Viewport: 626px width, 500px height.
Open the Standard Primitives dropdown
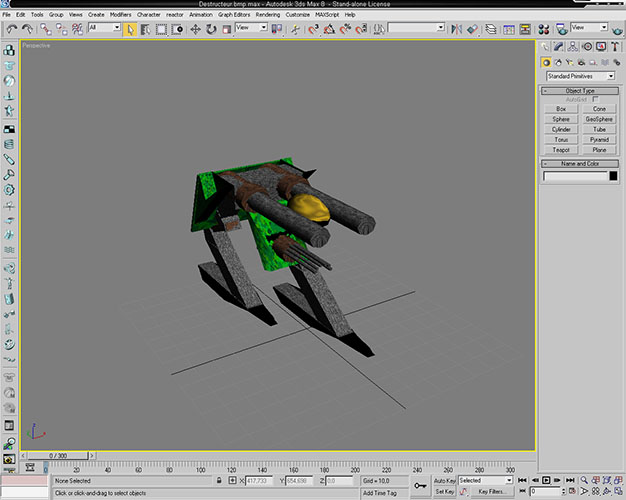tap(581, 76)
